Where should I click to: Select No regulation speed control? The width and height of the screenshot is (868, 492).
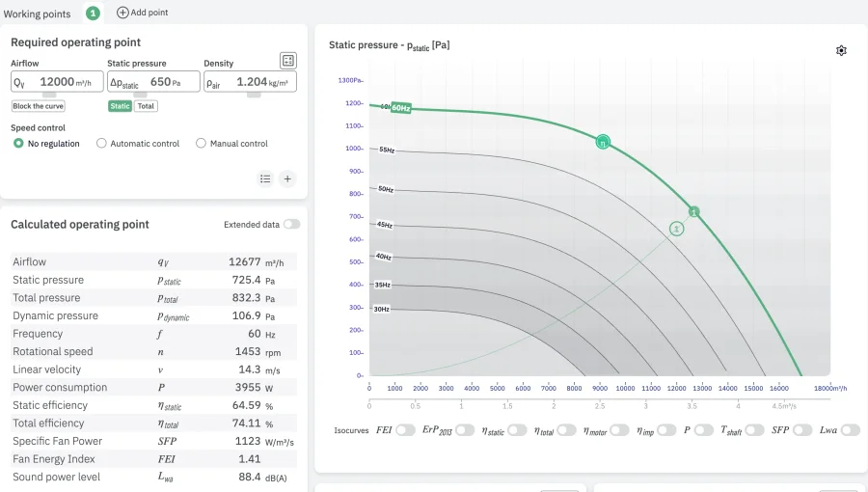[19, 144]
